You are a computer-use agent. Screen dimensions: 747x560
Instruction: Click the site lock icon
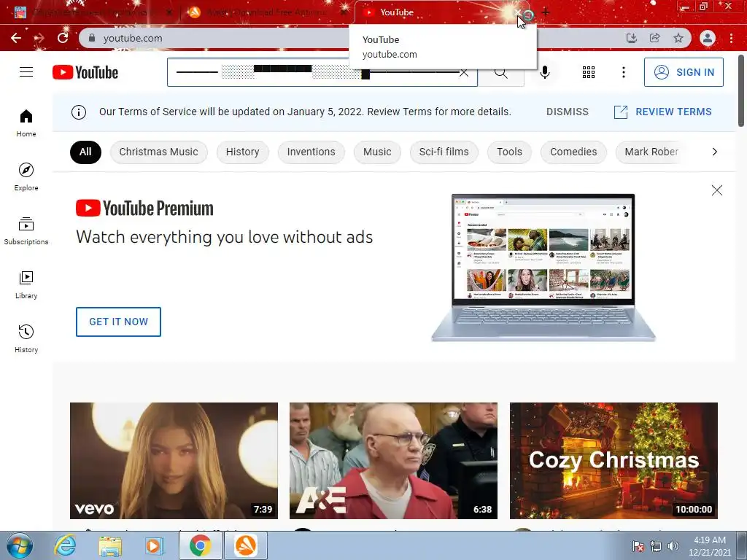(92, 38)
